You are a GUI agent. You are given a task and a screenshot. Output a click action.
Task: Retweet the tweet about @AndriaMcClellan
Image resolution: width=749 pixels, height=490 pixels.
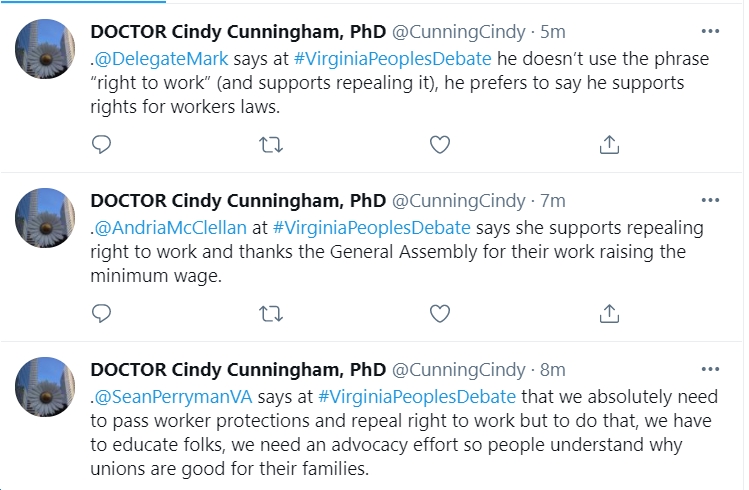click(x=271, y=313)
